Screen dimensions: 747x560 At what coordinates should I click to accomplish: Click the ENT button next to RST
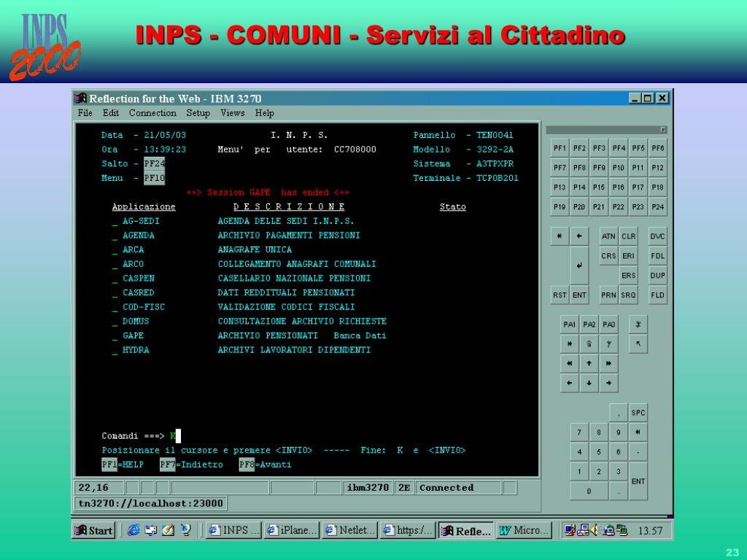click(579, 295)
